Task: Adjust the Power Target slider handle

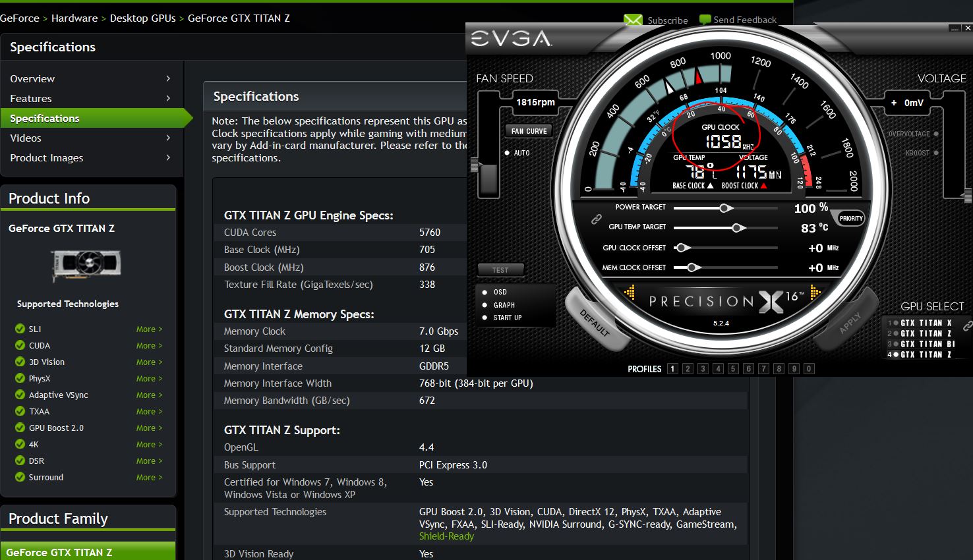Action: [x=725, y=208]
